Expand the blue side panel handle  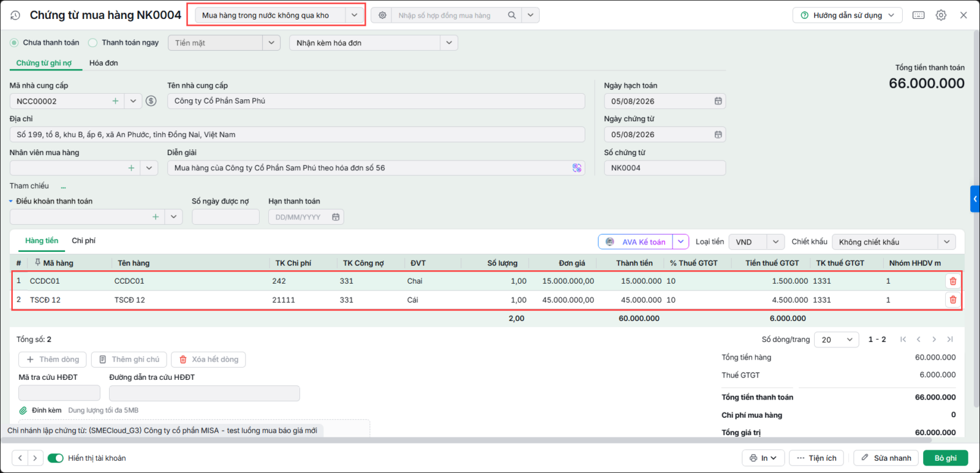pyautogui.click(x=975, y=199)
